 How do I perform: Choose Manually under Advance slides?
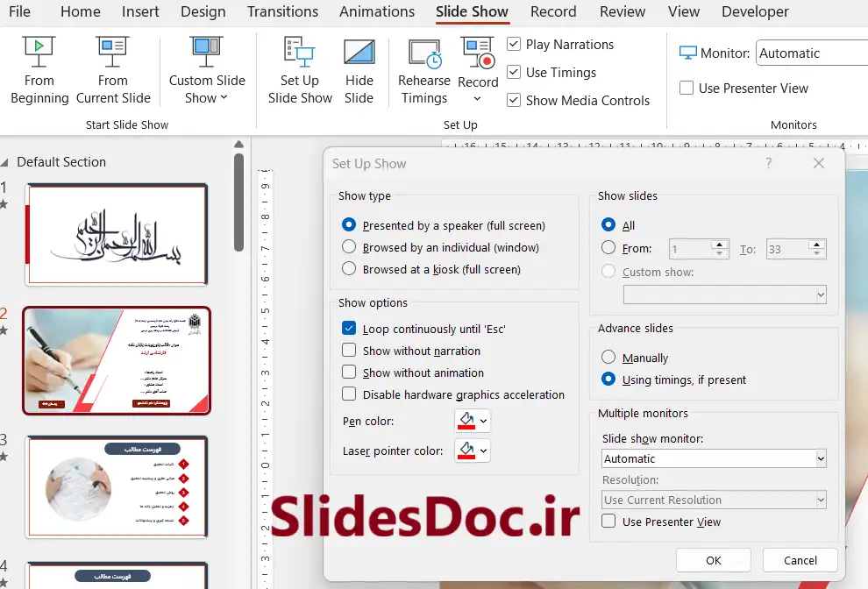(x=608, y=358)
